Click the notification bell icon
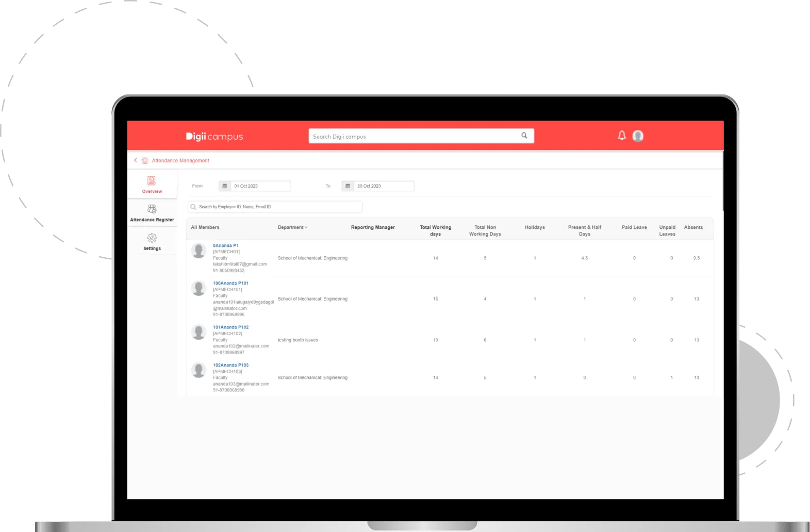810x532 pixels. (x=622, y=136)
